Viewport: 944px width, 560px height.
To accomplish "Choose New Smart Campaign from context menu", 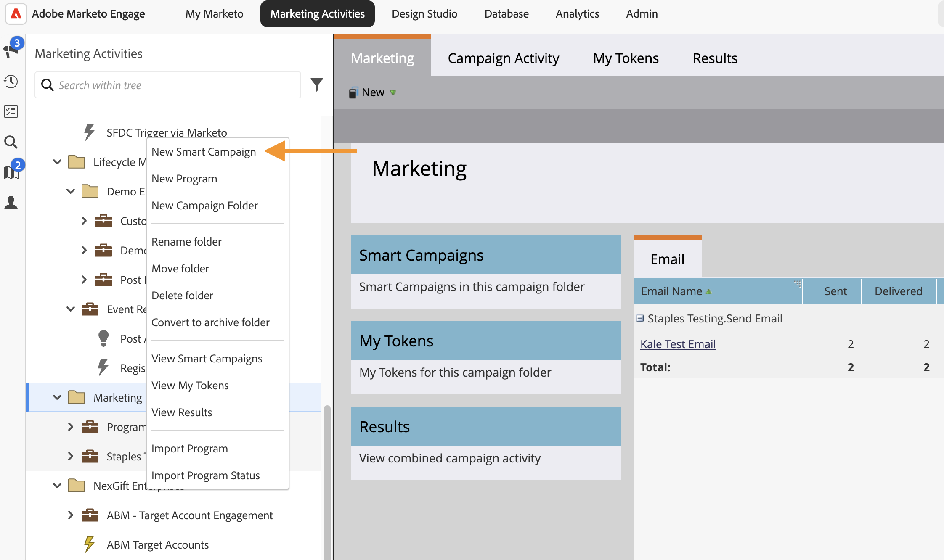I will coord(204,152).
